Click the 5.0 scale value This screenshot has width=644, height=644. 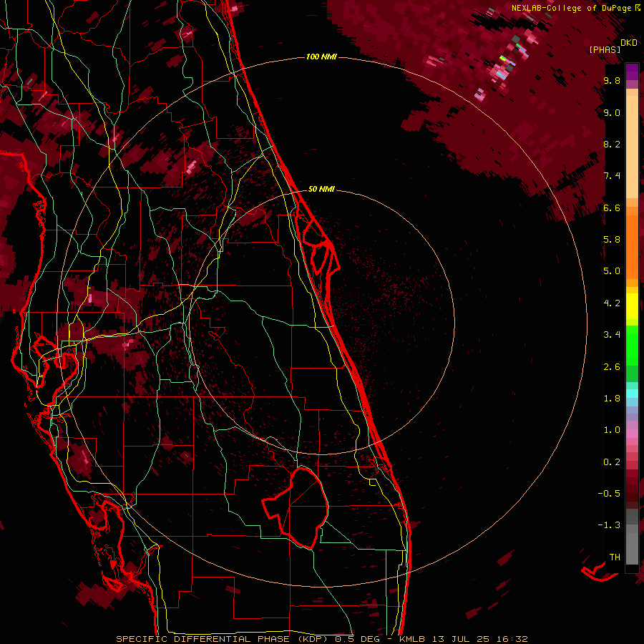pos(612,271)
